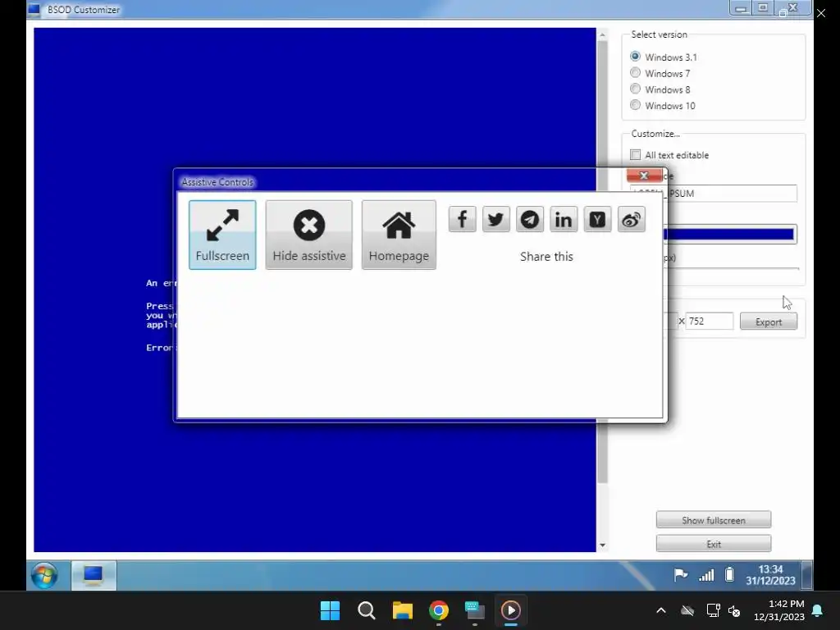This screenshot has height=630, width=840.
Task: Click the battery tray icon
Action: (729, 575)
